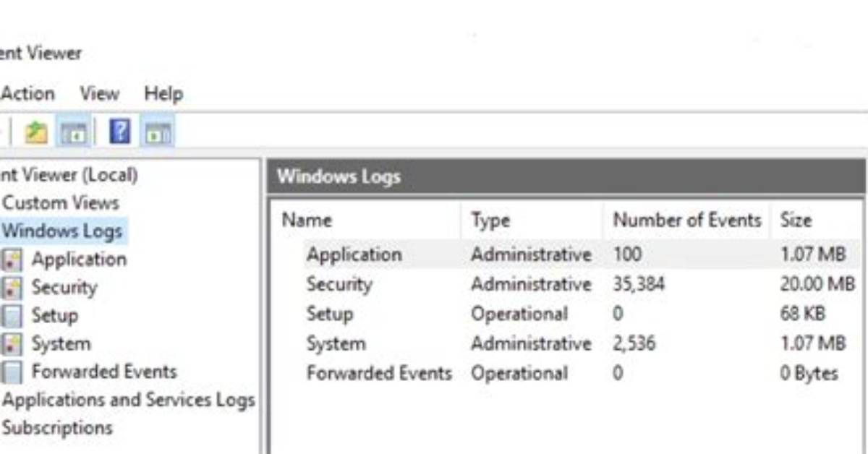Click the Windows Logs pane header
868x454 pixels.
coord(566,176)
